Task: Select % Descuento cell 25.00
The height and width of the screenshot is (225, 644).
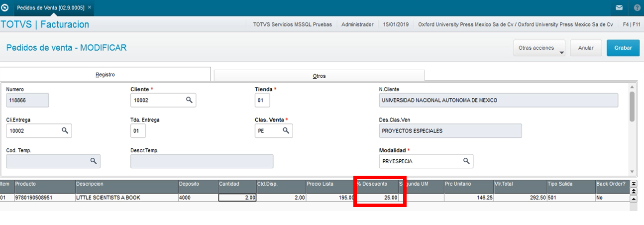Action: (376, 198)
